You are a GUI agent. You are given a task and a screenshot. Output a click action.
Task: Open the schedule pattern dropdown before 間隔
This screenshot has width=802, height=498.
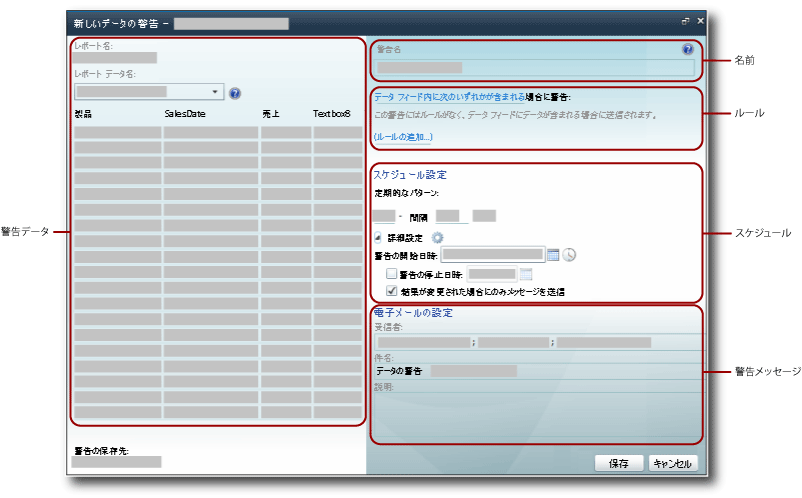click(x=388, y=216)
